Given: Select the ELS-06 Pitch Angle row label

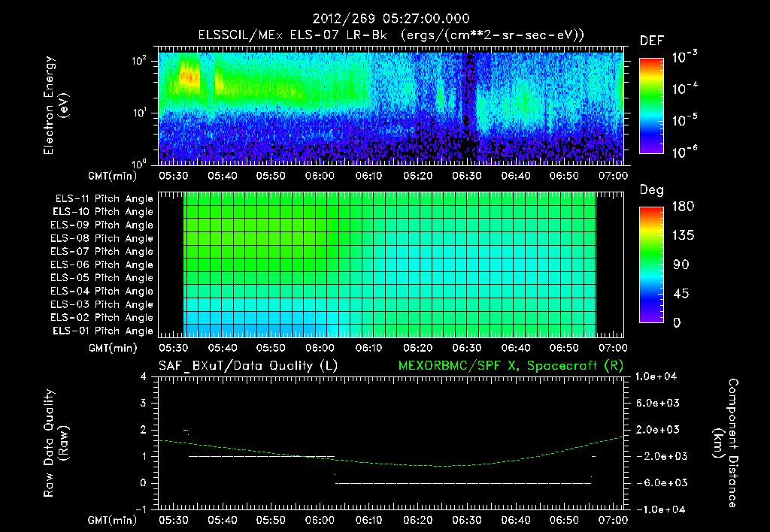Looking at the screenshot, I should (x=102, y=264).
